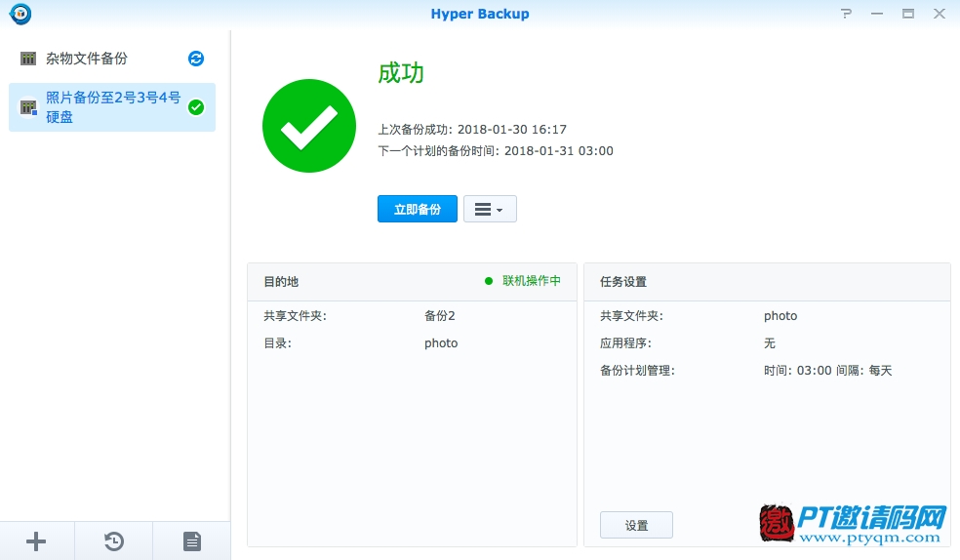Click the 目录 label in destination panel
Image resolution: width=960 pixels, height=560 pixels.
click(277, 343)
